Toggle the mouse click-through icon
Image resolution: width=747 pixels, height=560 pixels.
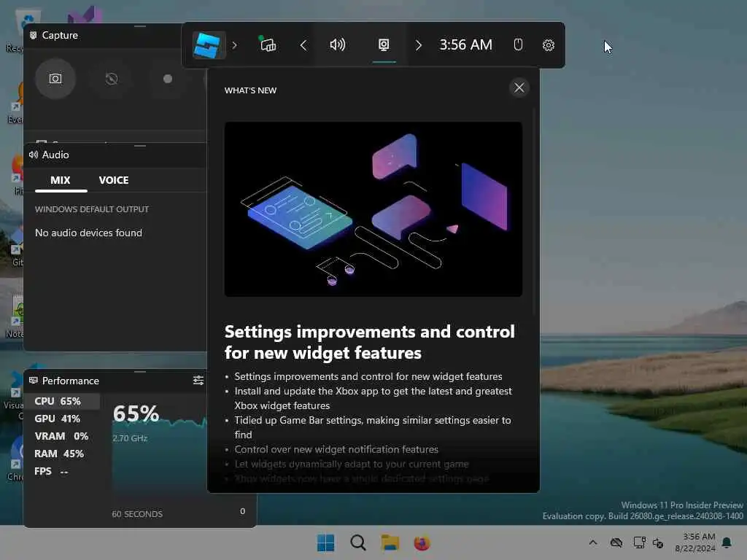point(519,44)
